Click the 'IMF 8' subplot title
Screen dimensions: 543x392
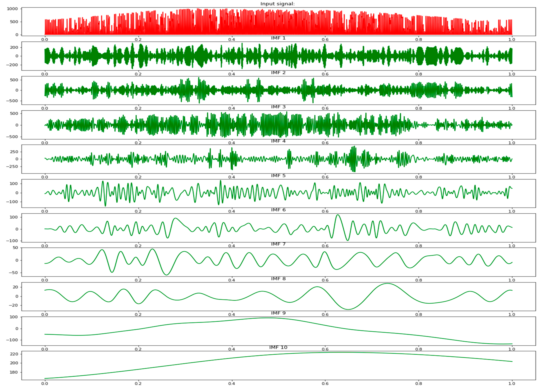[278, 279]
